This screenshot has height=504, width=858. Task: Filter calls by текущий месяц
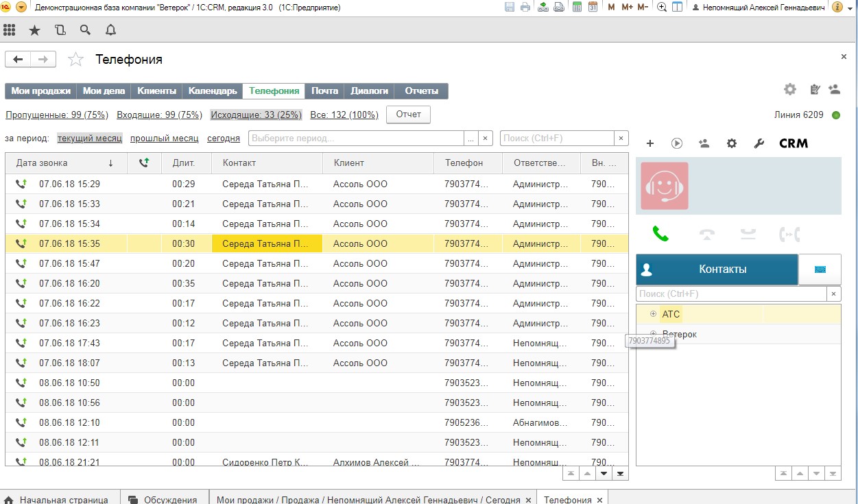[89, 139]
